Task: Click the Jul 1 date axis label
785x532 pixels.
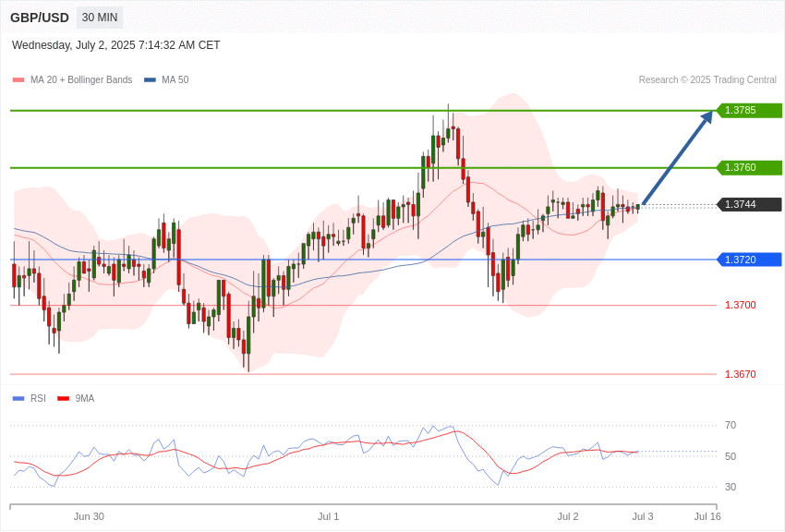Action: point(329,516)
